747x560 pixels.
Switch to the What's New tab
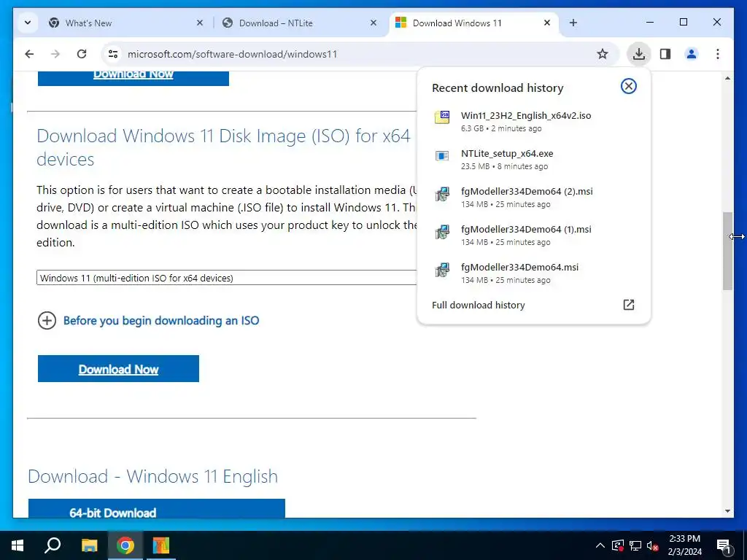[x=126, y=23]
